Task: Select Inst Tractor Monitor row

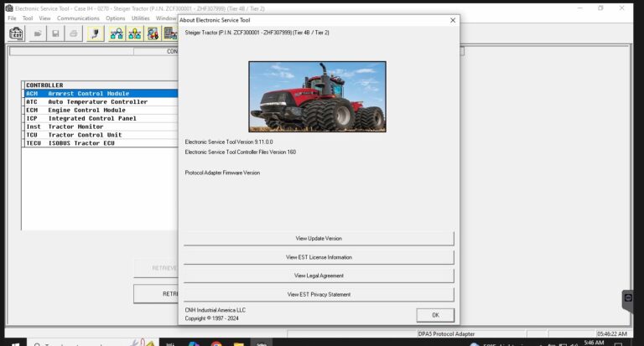Action: click(101, 127)
